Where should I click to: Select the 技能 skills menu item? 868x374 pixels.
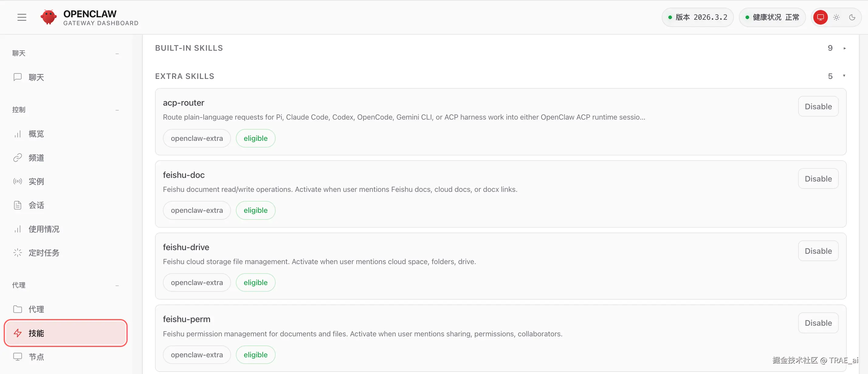click(66, 333)
